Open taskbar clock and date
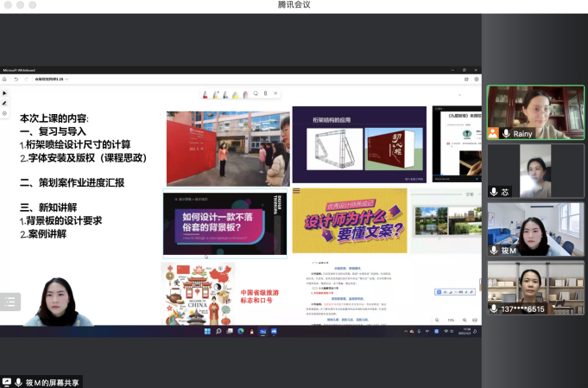Screen dimensions: 588x388 coord(465,331)
